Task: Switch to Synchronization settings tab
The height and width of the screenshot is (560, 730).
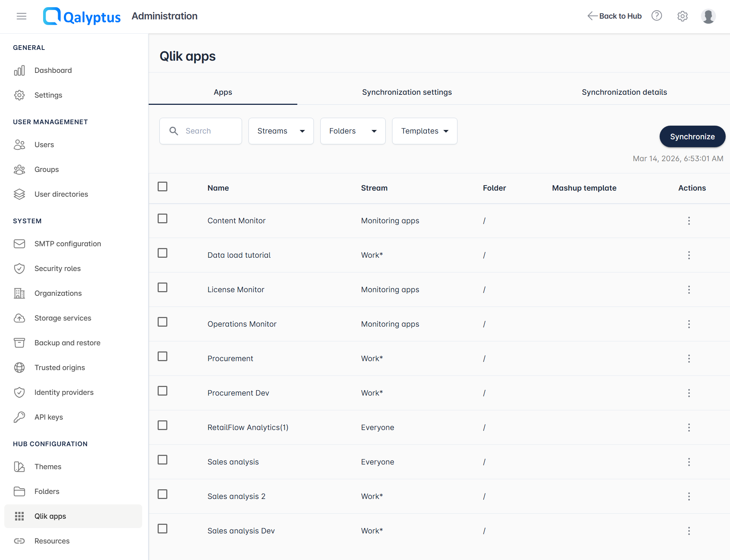Action: click(x=407, y=92)
